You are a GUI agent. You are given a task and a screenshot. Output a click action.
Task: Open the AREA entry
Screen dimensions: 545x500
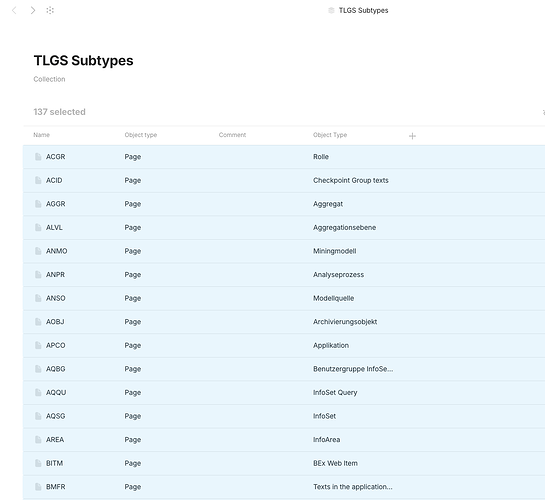tap(55, 440)
